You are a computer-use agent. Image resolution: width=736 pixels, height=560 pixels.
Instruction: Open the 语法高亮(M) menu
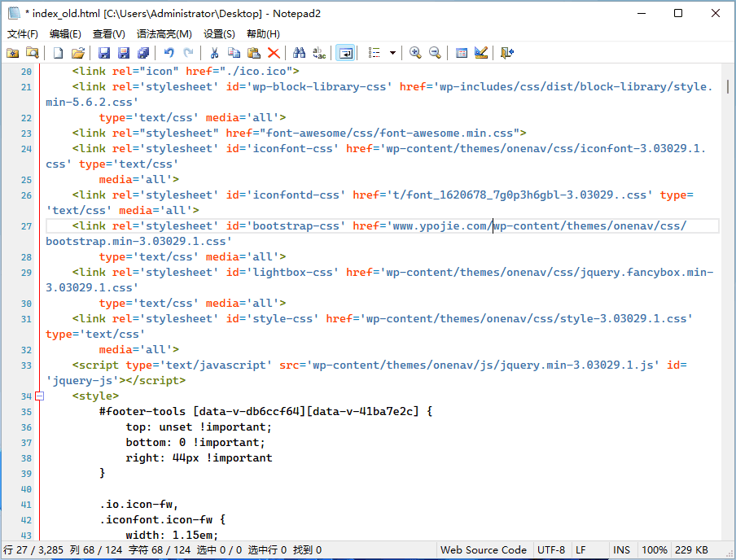click(x=164, y=33)
